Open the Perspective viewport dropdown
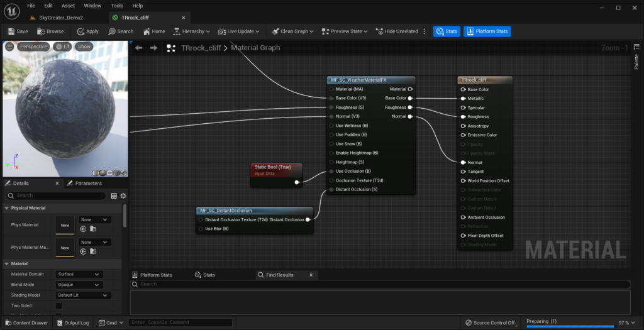 tap(33, 47)
